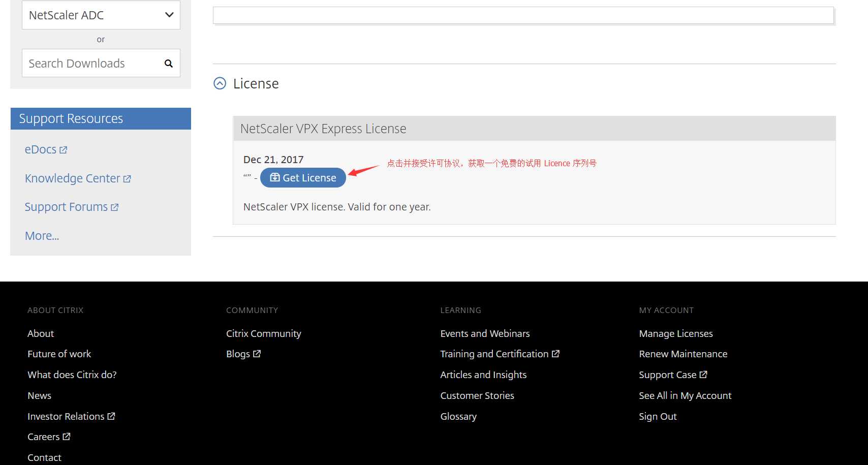Open the Investor Relations link
Screen dimensions: 868x465
(x=66, y=416)
